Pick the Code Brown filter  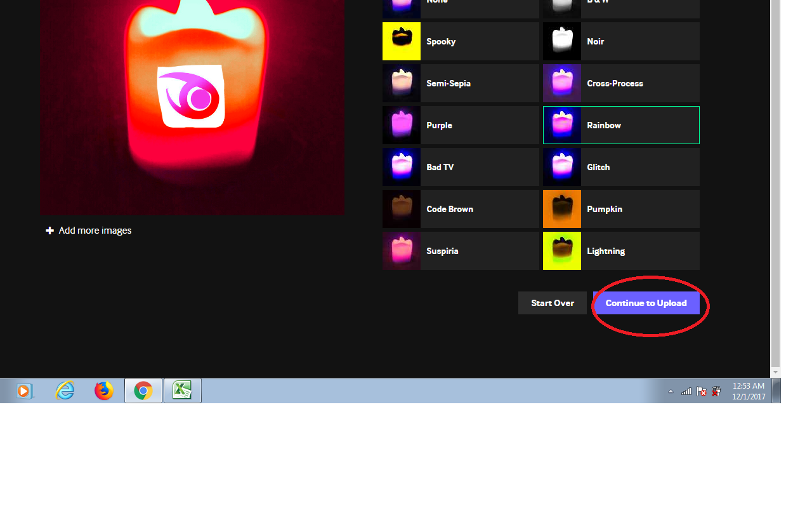tap(461, 209)
